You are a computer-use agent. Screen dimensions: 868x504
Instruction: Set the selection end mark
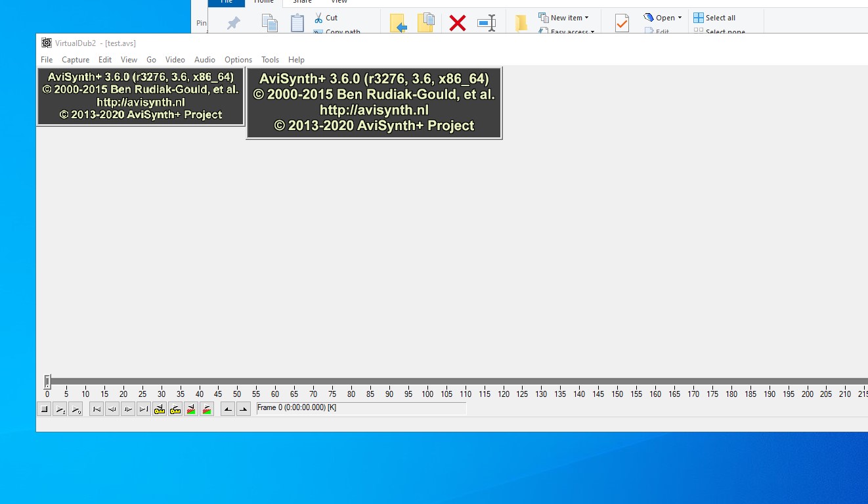(x=244, y=409)
